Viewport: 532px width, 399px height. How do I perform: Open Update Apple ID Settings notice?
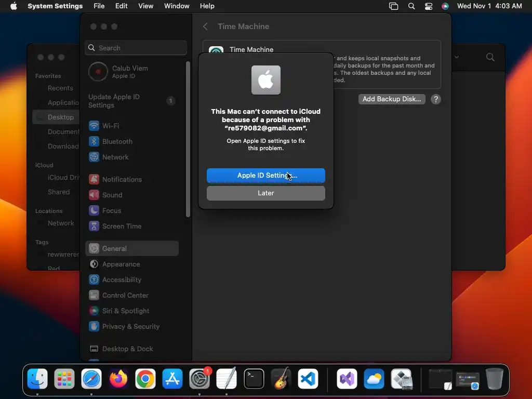[x=132, y=101]
